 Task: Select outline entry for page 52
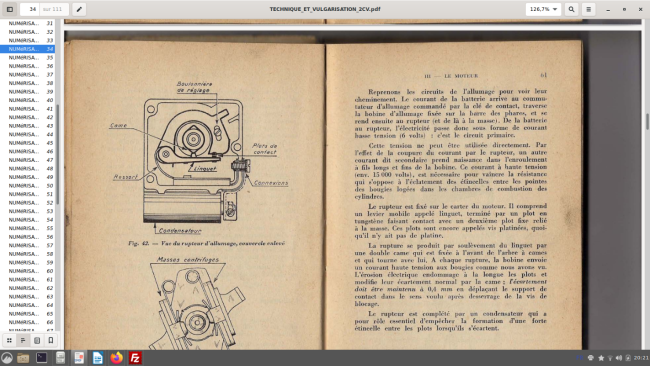(28, 203)
